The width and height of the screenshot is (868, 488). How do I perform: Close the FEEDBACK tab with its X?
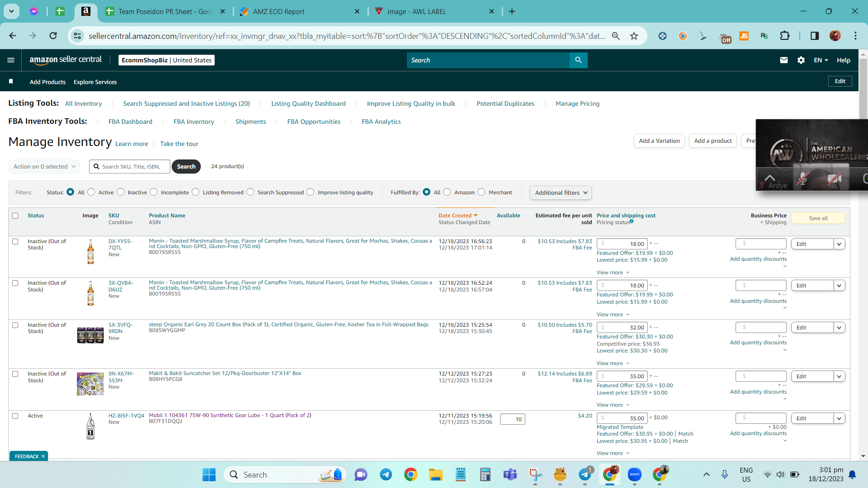tap(43, 456)
